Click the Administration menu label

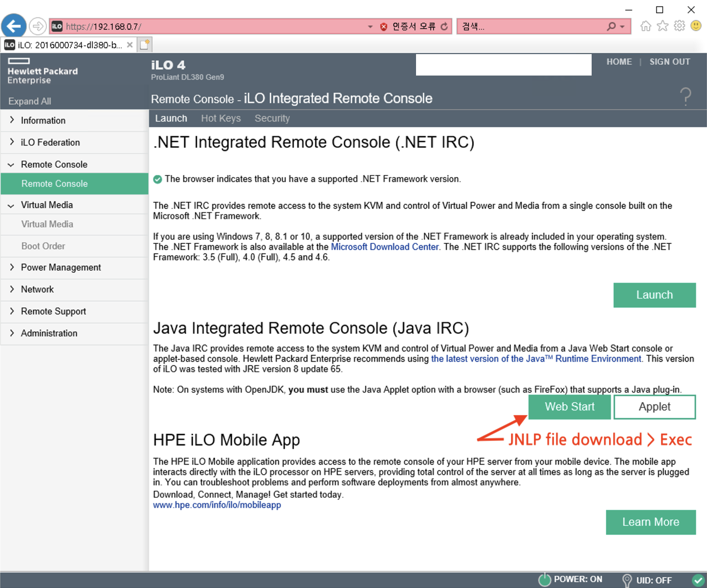[x=49, y=333]
